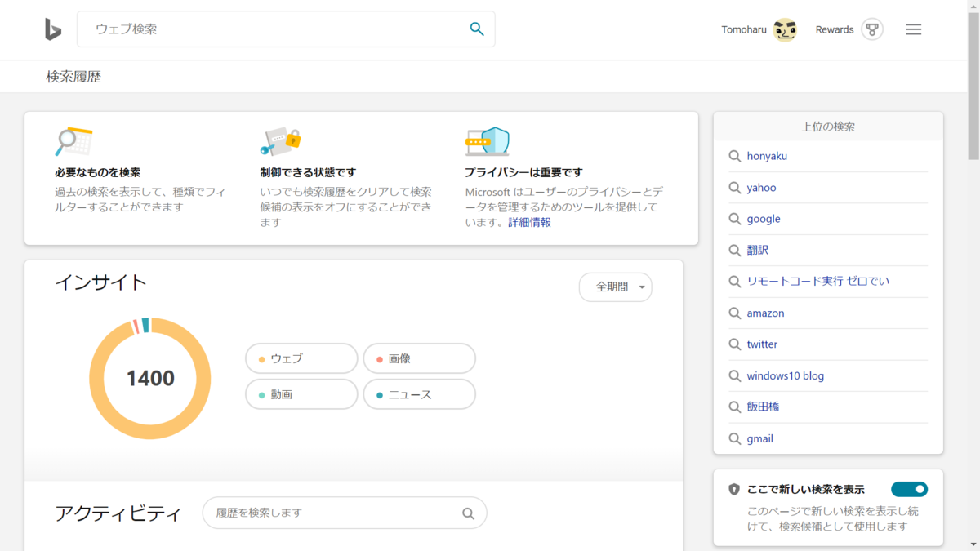Open the Rewards trophy icon
The height and width of the screenshot is (551, 980).
point(872,30)
